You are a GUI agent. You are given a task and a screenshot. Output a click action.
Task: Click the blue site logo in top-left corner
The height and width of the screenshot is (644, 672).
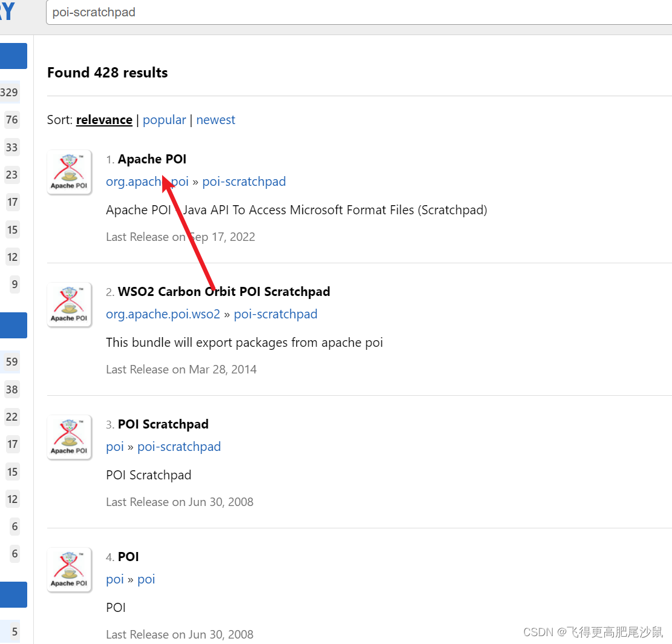click(x=8, y=12)
